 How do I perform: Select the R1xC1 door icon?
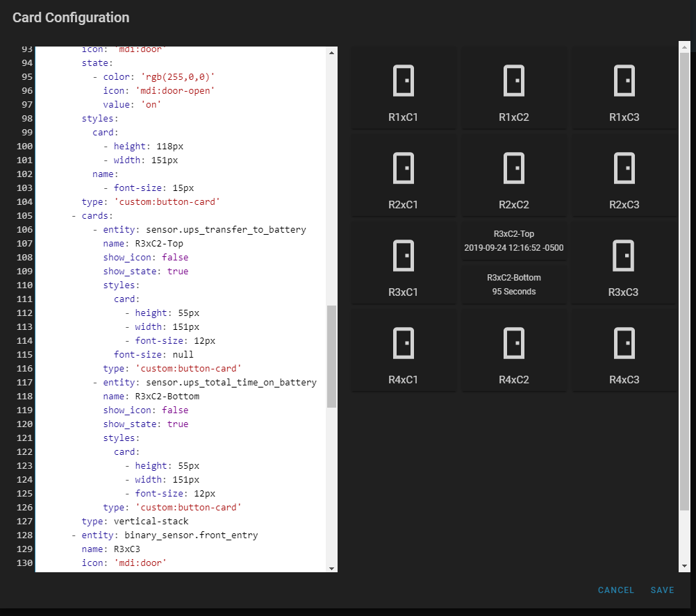[404, 80]
